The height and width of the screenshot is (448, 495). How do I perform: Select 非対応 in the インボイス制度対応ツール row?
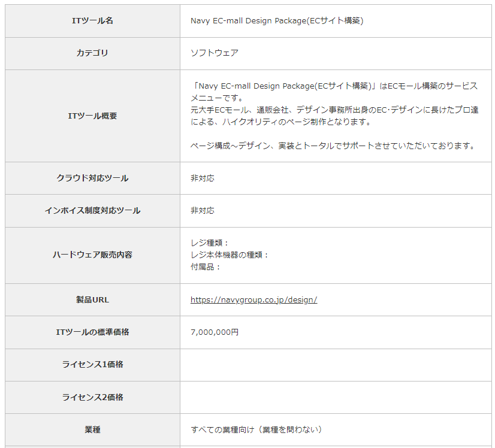point(203,210)
